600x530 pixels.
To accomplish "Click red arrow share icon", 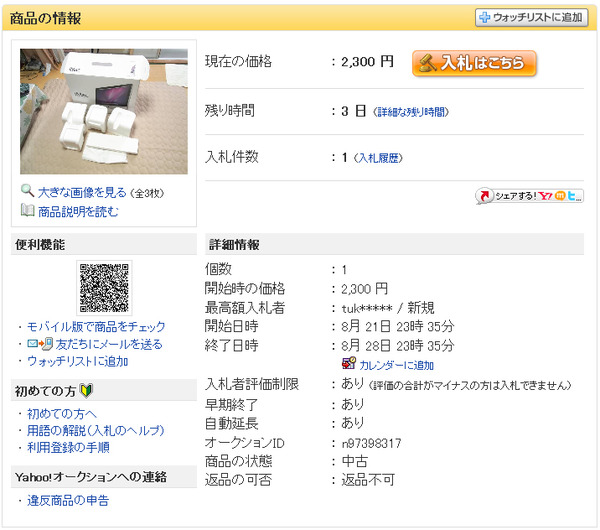I will (x=484, y=196).
